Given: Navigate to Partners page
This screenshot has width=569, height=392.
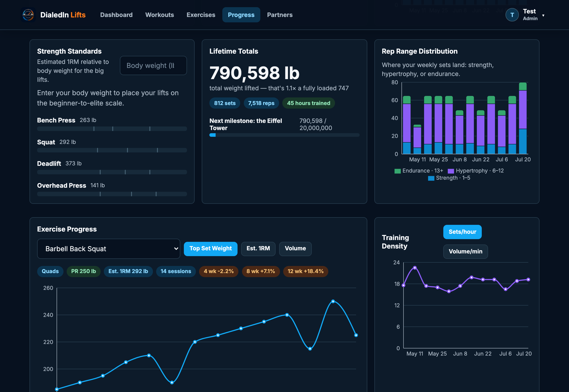Looking at the screenshot, I should coord(280,15).
